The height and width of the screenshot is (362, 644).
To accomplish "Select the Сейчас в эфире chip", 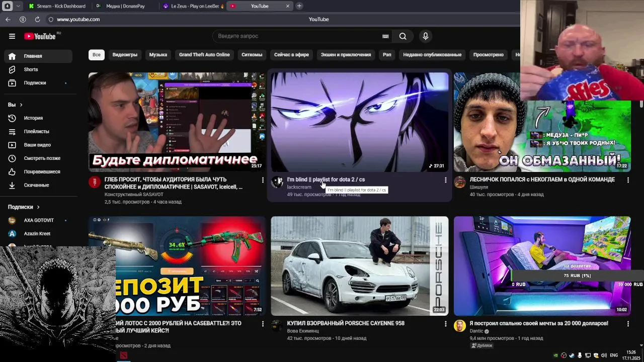I will tap(291, 55).
